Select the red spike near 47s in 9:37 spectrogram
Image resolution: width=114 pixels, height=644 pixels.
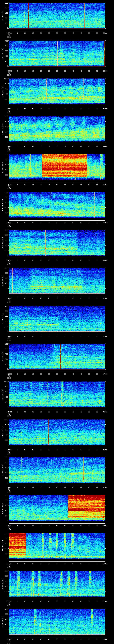tap(84, 16)
